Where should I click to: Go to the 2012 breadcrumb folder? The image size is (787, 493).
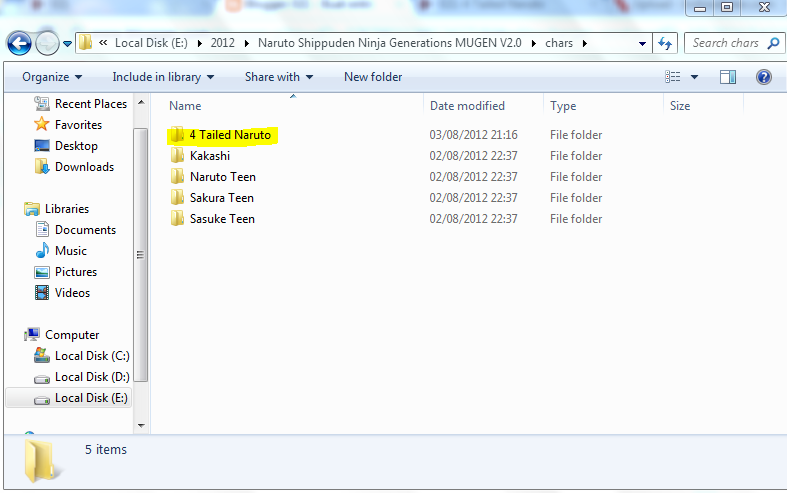[222, 43]
